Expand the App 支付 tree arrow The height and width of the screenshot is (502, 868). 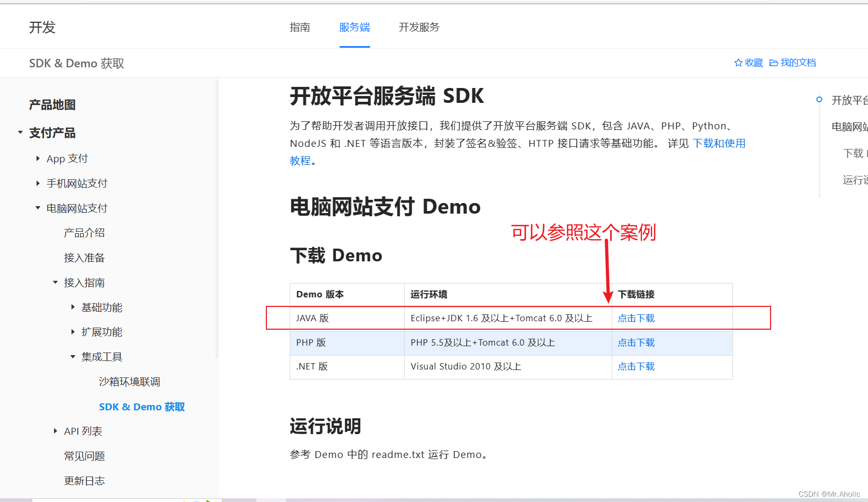(x=38, y=158)
